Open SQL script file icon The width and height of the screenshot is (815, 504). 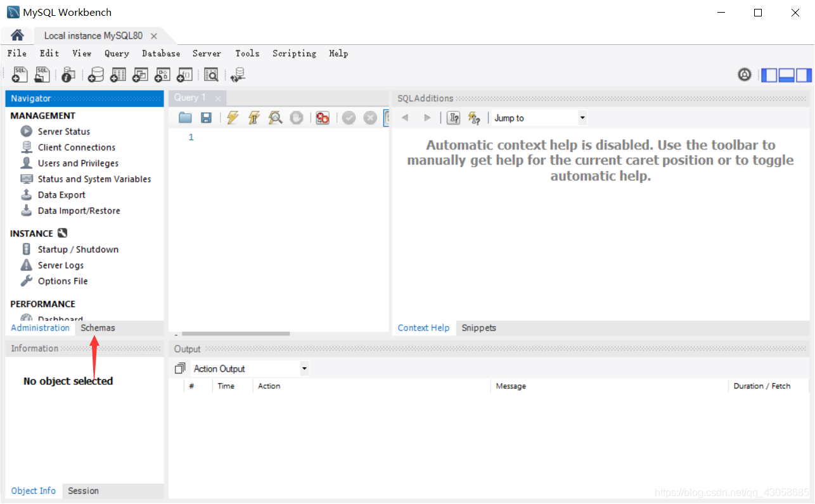point(42,75)
